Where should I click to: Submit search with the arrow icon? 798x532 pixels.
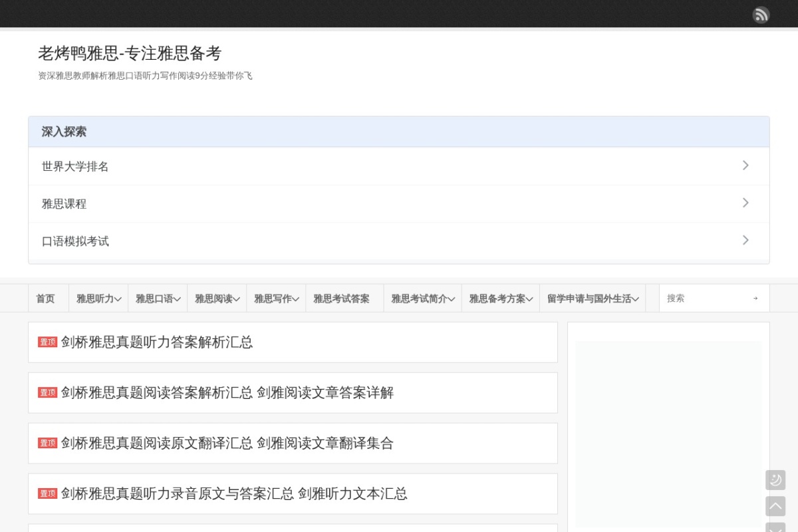[x=755, y=299]
